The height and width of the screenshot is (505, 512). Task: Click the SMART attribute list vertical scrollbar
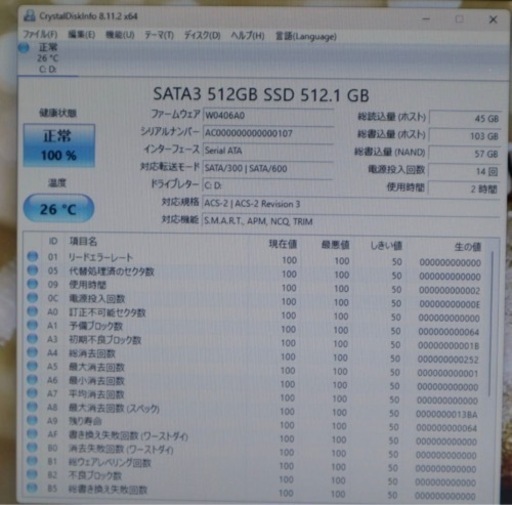pos(492,323)
